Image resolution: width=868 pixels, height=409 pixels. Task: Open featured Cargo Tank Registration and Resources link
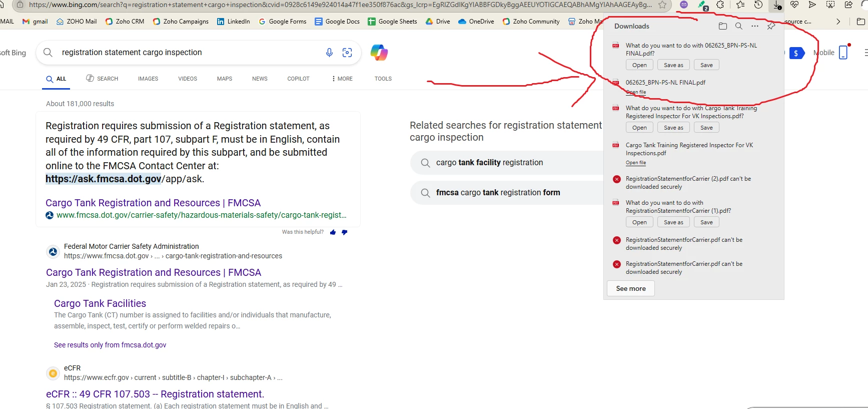pos(153,203)
